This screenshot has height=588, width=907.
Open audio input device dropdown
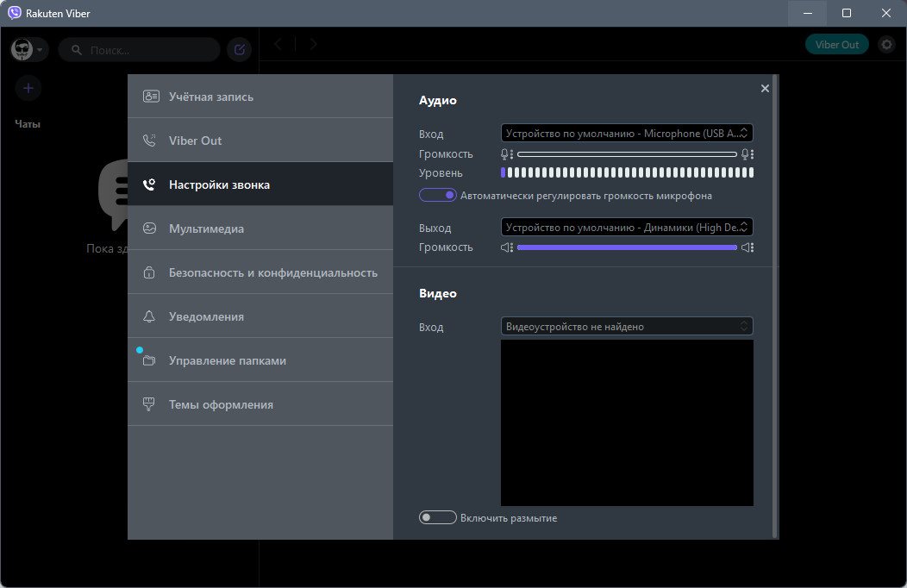pos(627,133)
